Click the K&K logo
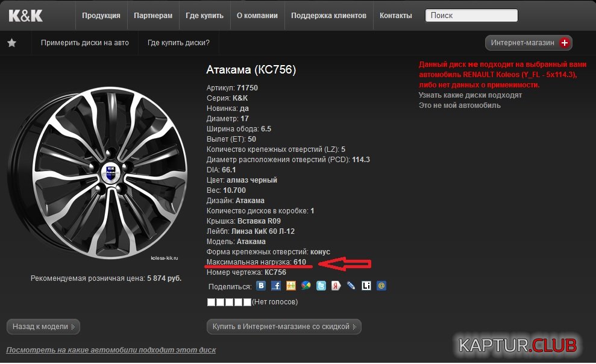The width and height of the screenshot is (596, 364). [25, 16]
